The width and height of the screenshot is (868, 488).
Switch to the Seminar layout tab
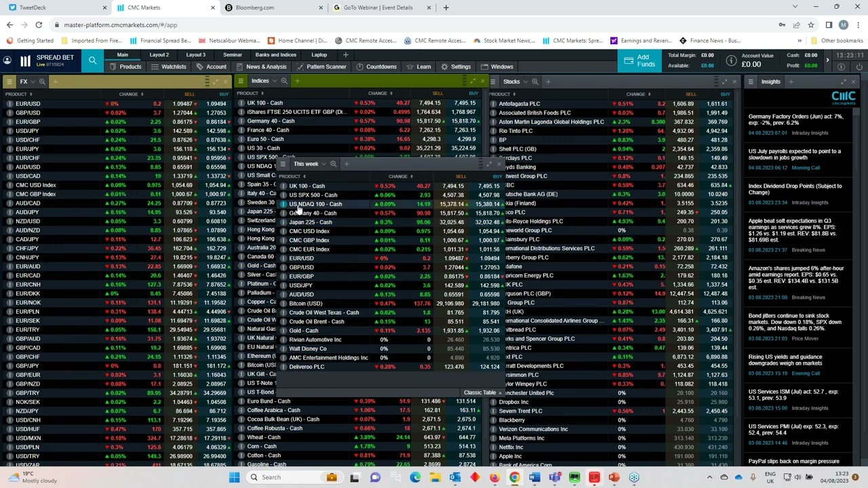point(233,55)
